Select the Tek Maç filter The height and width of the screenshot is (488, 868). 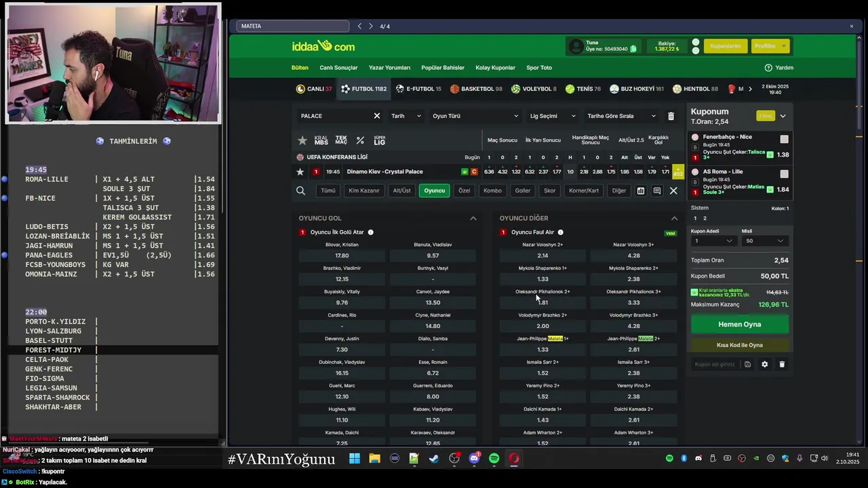tap(341, 140)
